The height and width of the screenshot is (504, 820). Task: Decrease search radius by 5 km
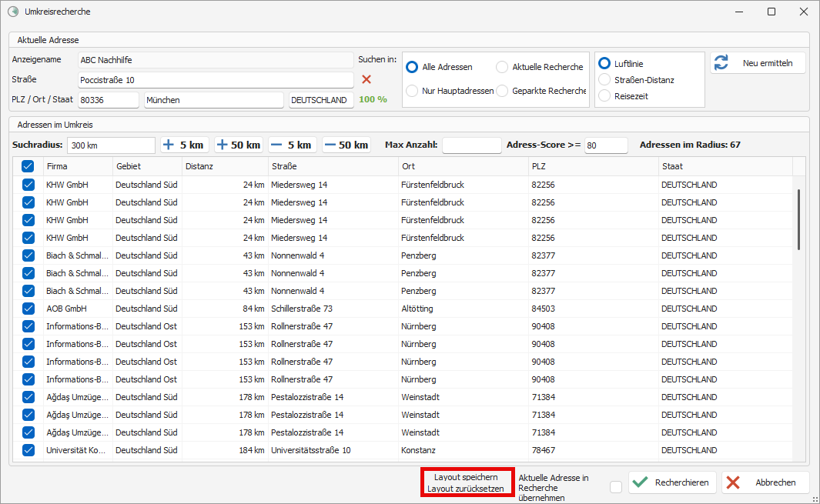pyautogui.click(x=292, y=145)
